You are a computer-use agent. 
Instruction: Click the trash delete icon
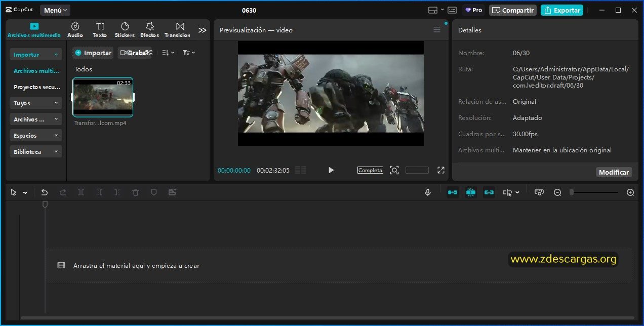[136, 192]
